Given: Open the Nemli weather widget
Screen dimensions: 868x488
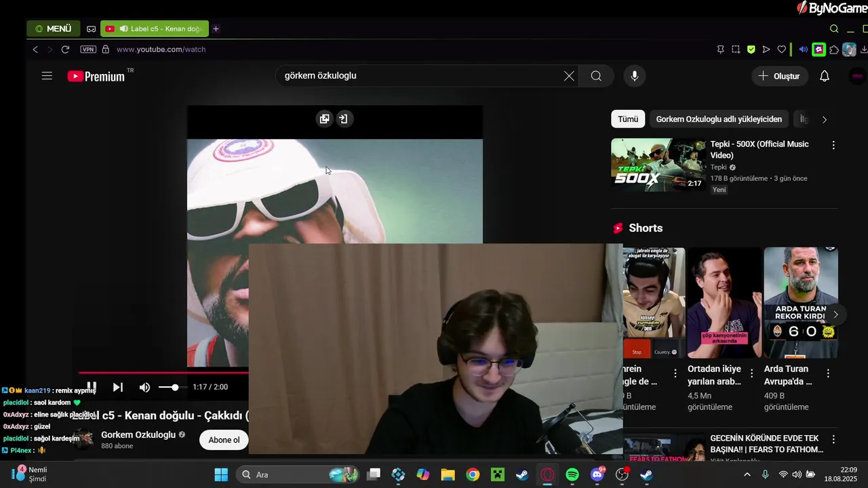Looking at the screenshot, I should point(28,474).
